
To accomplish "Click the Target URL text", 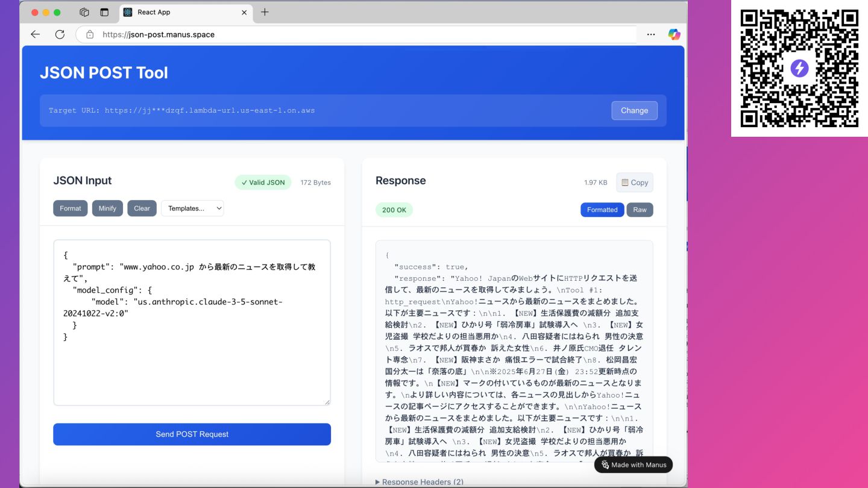I will coord(181,110).
